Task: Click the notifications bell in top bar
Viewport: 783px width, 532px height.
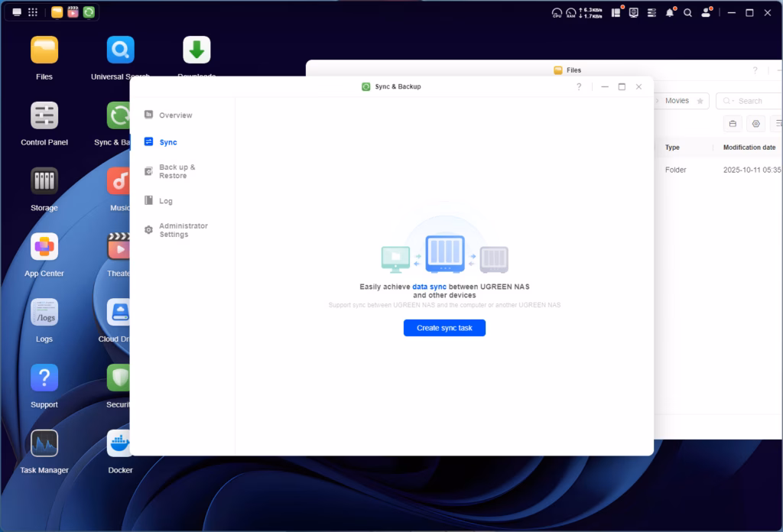Action: 670,13
